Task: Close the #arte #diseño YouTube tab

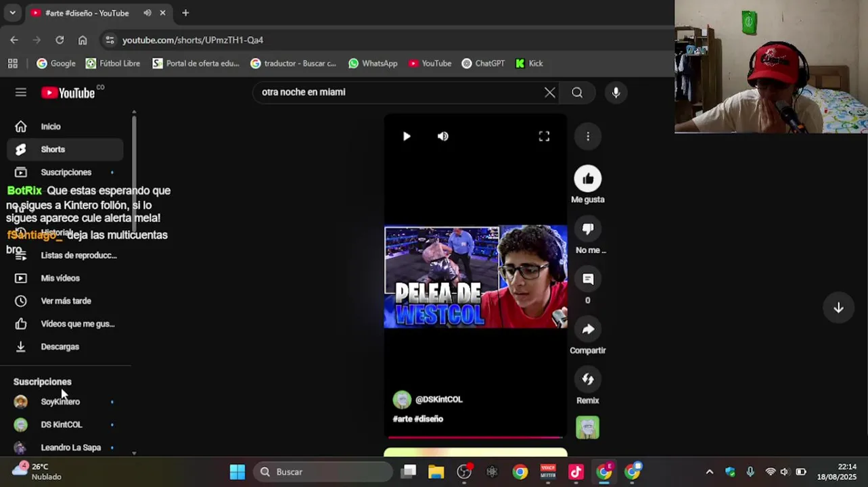Action: click(x=162, y=13)
